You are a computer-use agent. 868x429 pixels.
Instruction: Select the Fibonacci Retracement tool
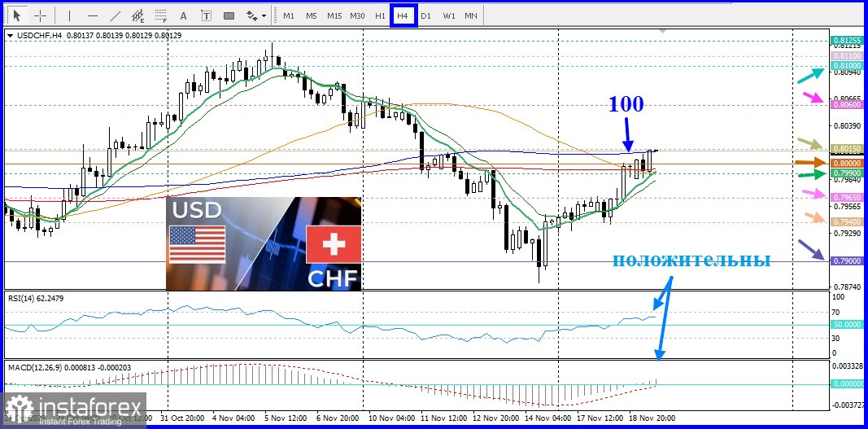161,15
